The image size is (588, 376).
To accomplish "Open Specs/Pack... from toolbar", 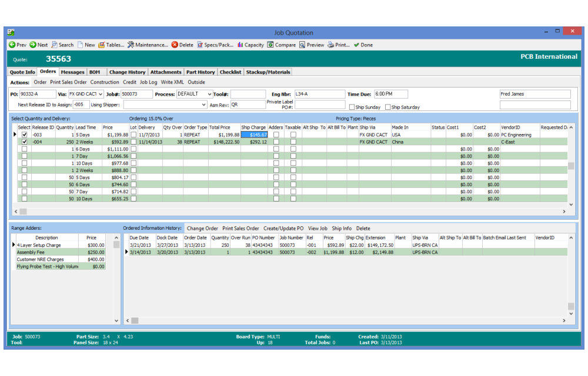I will point(215,45).
